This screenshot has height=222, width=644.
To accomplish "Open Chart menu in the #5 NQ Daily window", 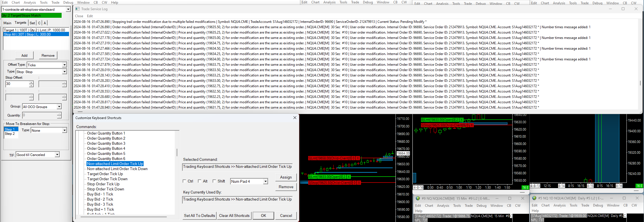I will pyautogui.click(x=545, y=205).
